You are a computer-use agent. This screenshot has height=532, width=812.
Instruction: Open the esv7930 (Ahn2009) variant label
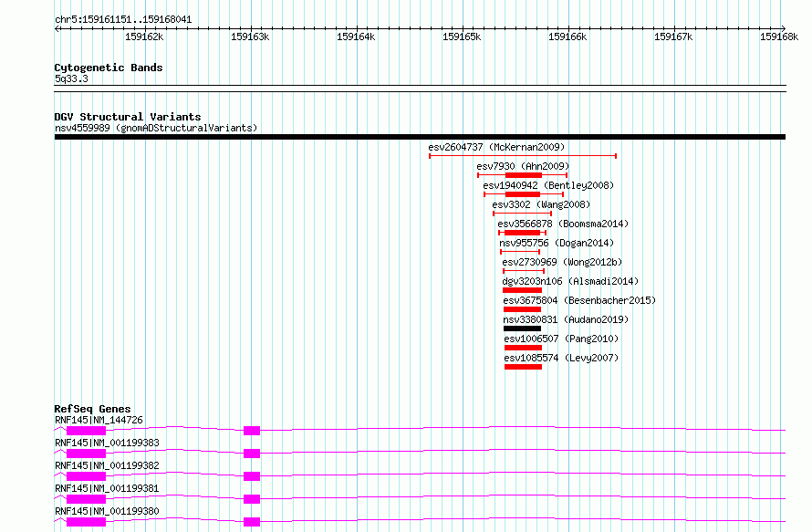coord(523,166)
